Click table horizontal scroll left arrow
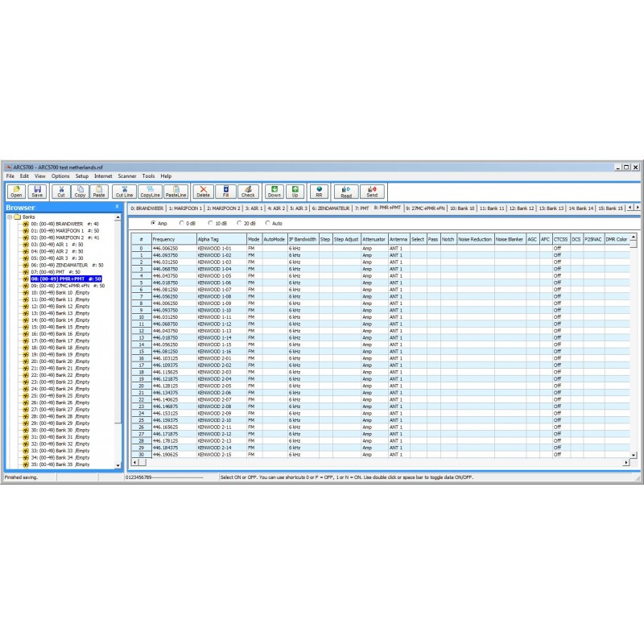Viewport: 644px width, 644px height. point(134,462)
